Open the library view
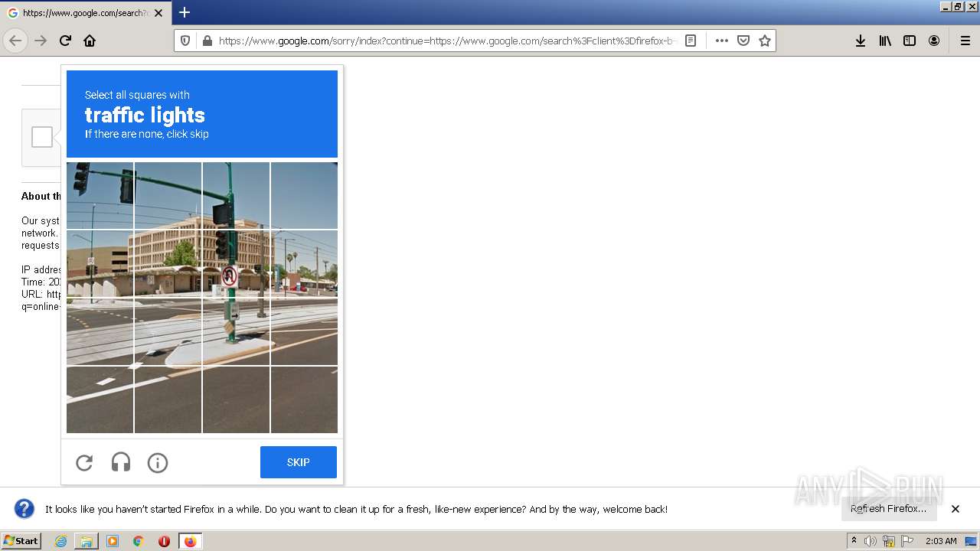 click(x=885, y=41)
